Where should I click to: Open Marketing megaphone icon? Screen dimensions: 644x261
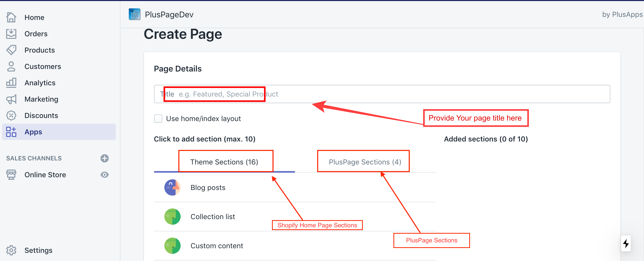(11, 99)
